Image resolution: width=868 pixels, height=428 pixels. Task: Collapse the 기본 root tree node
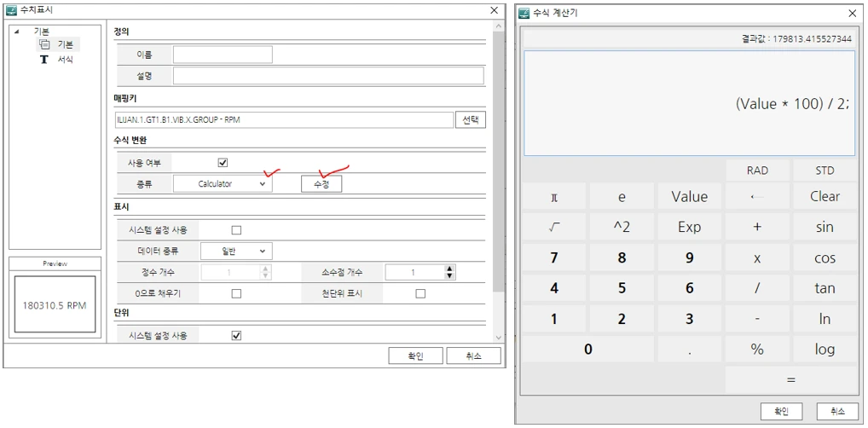16,32
